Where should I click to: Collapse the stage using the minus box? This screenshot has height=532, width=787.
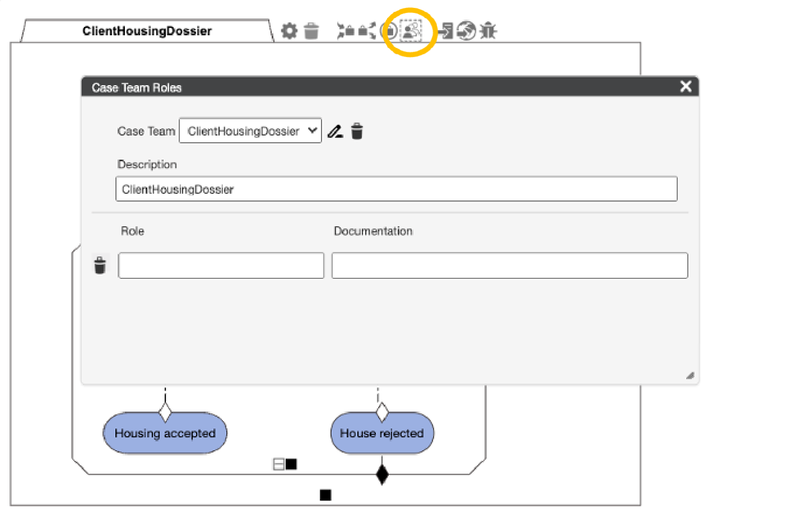tap(278, 464)
